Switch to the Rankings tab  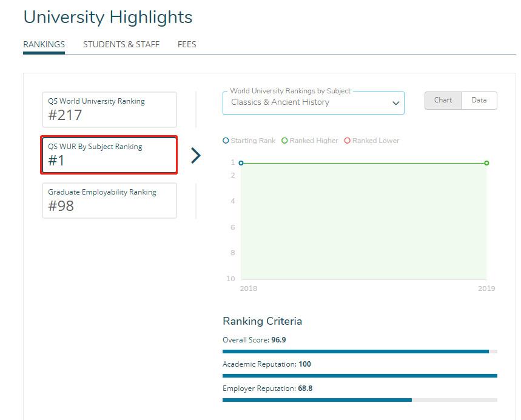[44, 44]
